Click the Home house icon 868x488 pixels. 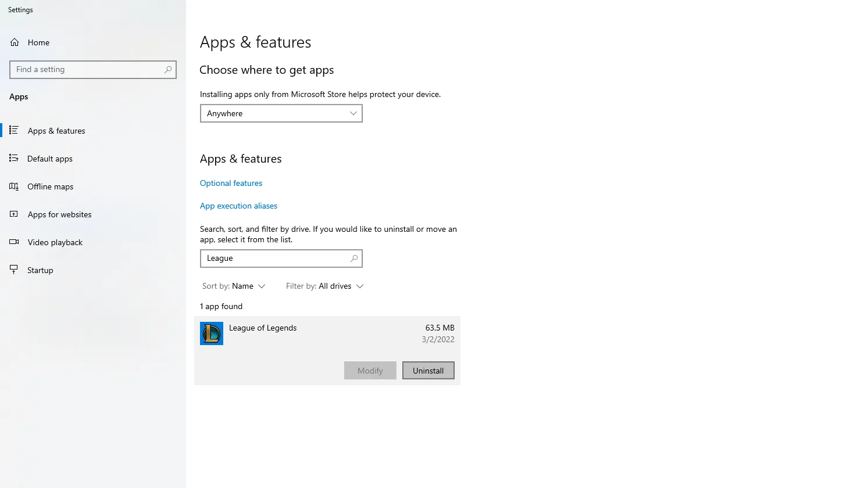[15, 42]
